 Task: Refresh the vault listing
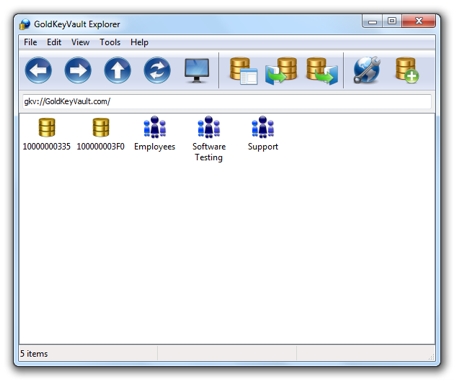tap(157, 70)
